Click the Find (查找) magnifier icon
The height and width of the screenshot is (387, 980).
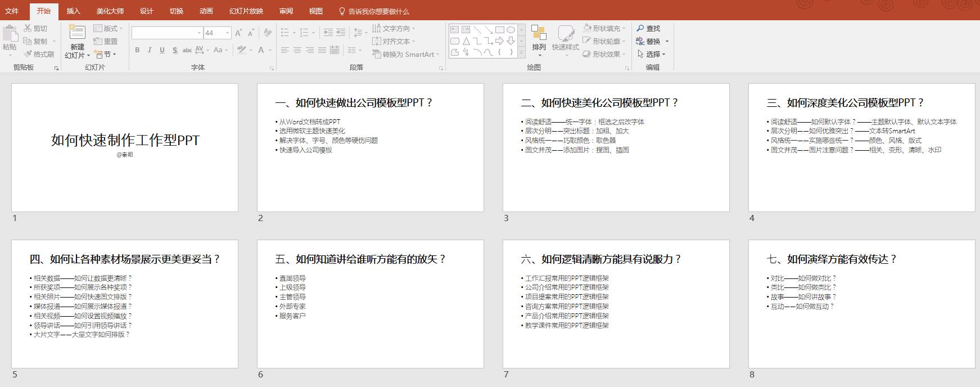point(640,28)
